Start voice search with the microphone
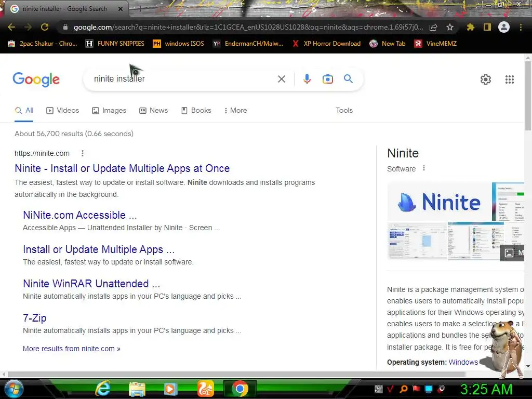 point(307,79)
